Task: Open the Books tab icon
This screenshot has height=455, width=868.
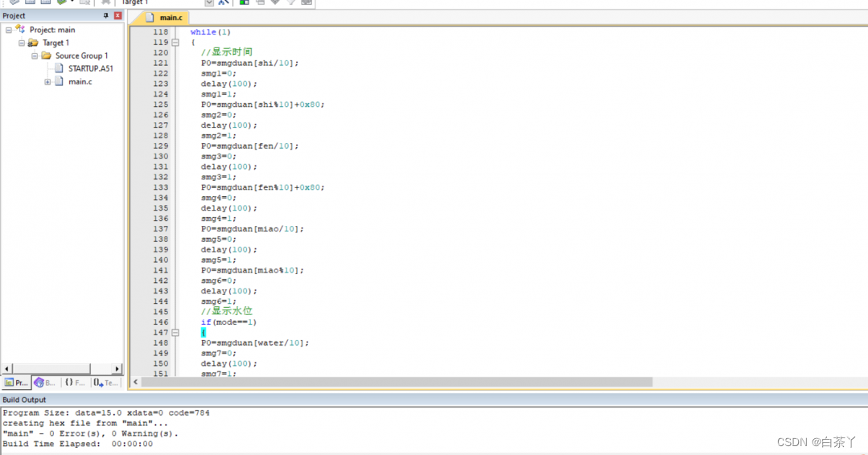Action: (x=45, y=383)
